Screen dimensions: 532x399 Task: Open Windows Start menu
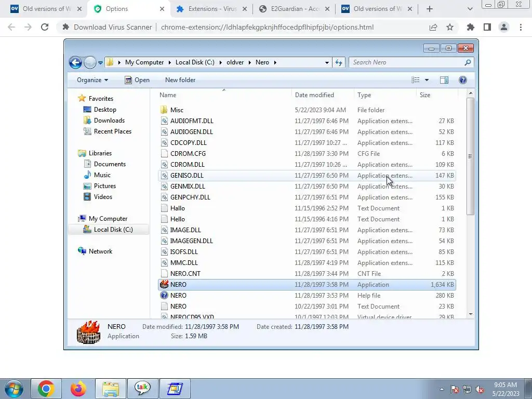click(x=14, y=389)
